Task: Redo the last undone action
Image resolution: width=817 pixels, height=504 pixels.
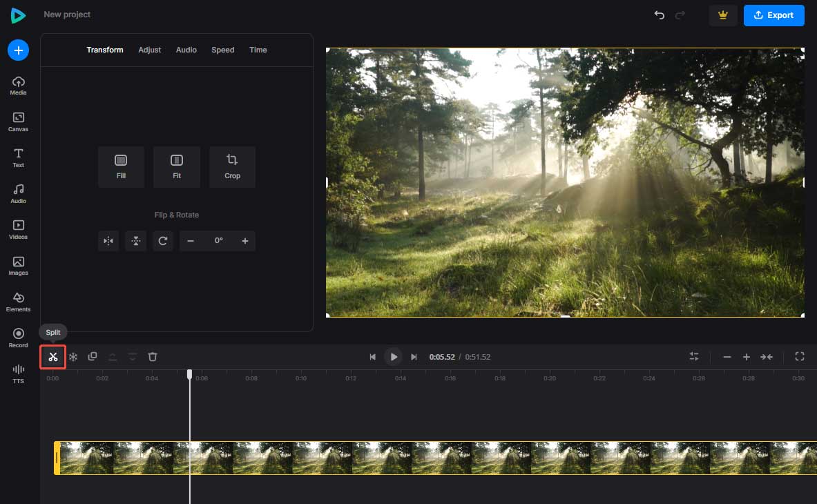Action: click(x=680, y=15)
